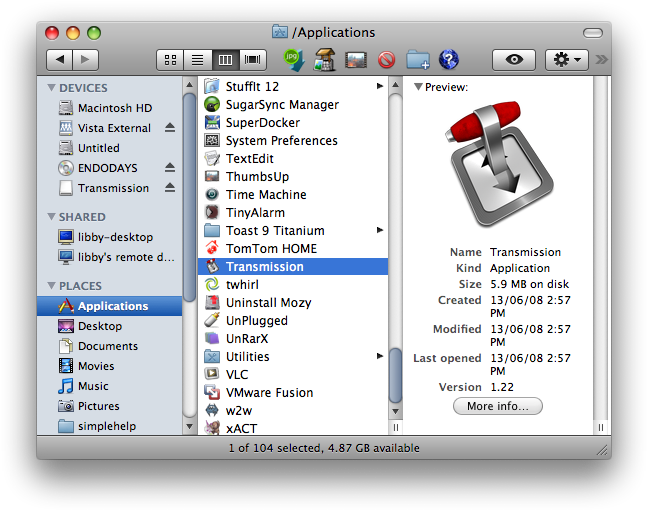647x510 pixels.
Task: Collapse the Preview pane disclosure triangle
Action: pyautogui.click(x=418, y=87)
